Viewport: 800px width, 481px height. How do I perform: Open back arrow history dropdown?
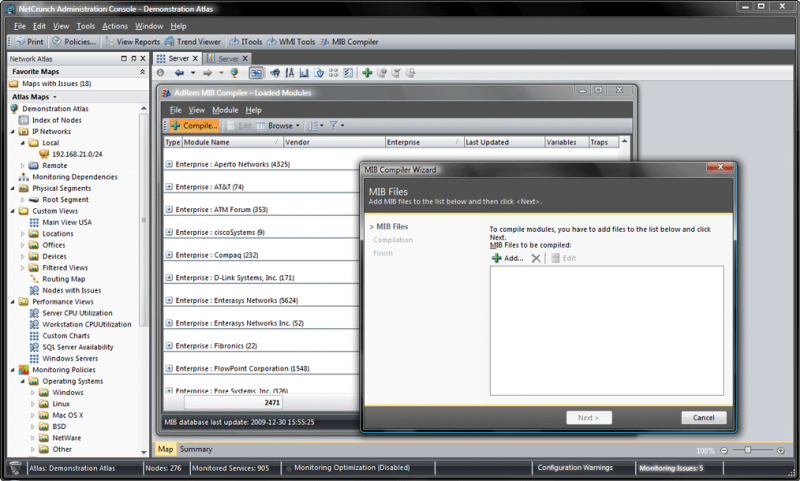tap(193, 73)
